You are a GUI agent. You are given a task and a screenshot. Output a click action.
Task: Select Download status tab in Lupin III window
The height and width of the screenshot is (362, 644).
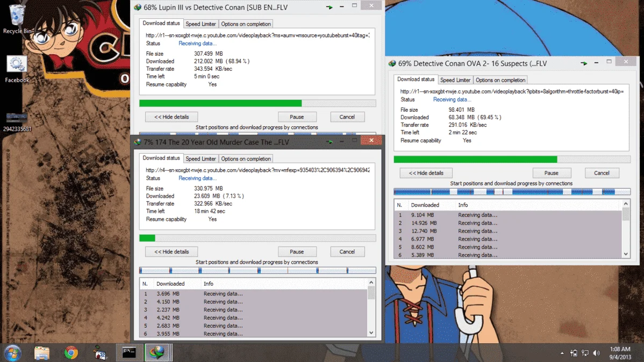pos(161,24)
